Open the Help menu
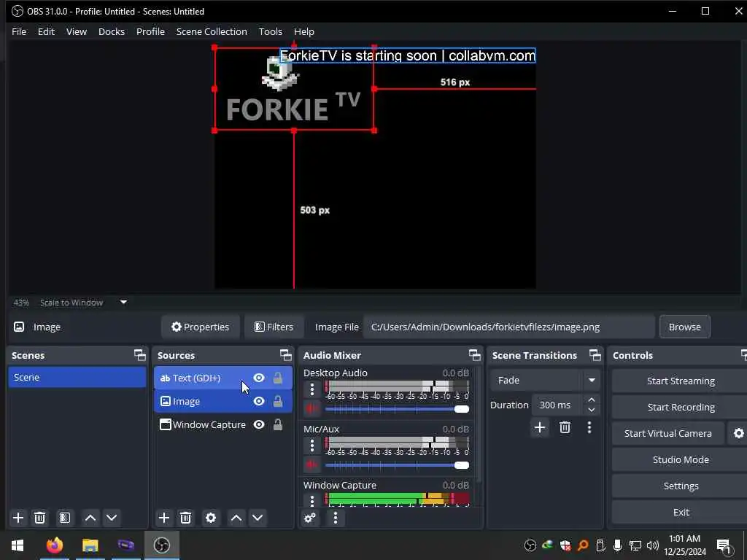This screenshot has height=560, width=747. click(304, 31)
